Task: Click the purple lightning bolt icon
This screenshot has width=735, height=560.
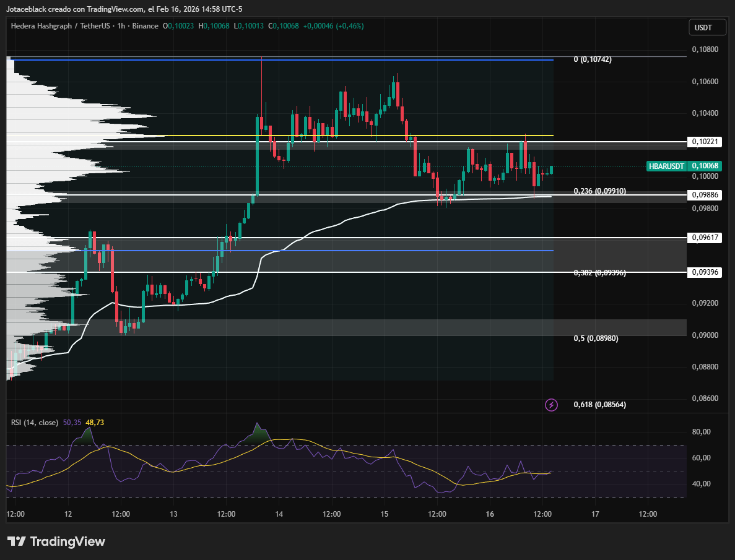Action: 551,405
